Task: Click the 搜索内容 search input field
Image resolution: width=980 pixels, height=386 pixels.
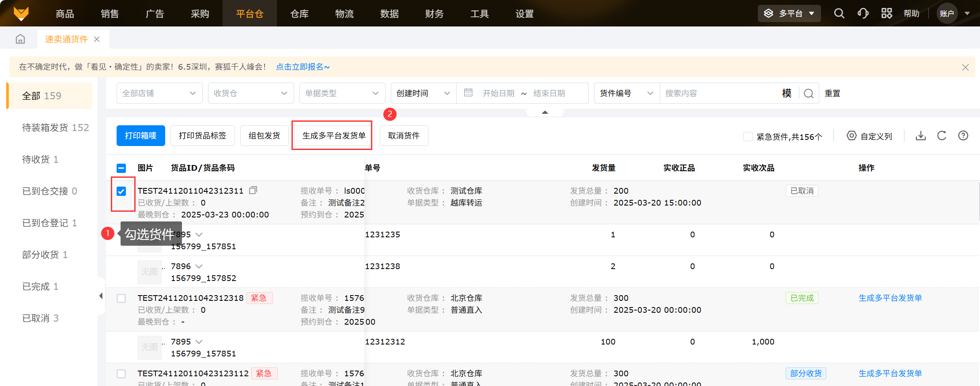Action: 720,94
